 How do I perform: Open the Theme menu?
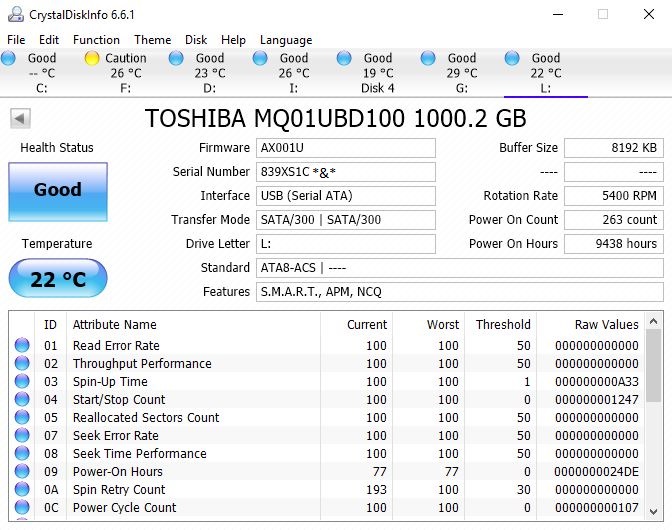click(152, 40)
